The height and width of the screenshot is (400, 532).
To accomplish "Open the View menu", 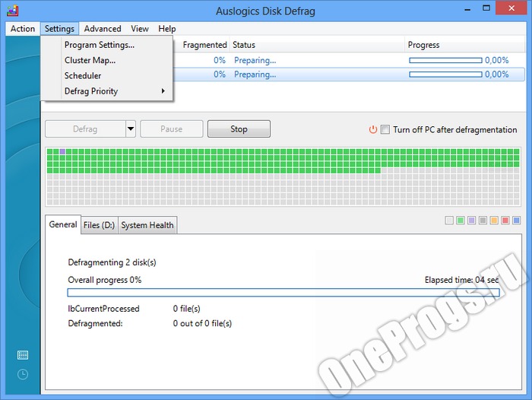I will (140, 29).
